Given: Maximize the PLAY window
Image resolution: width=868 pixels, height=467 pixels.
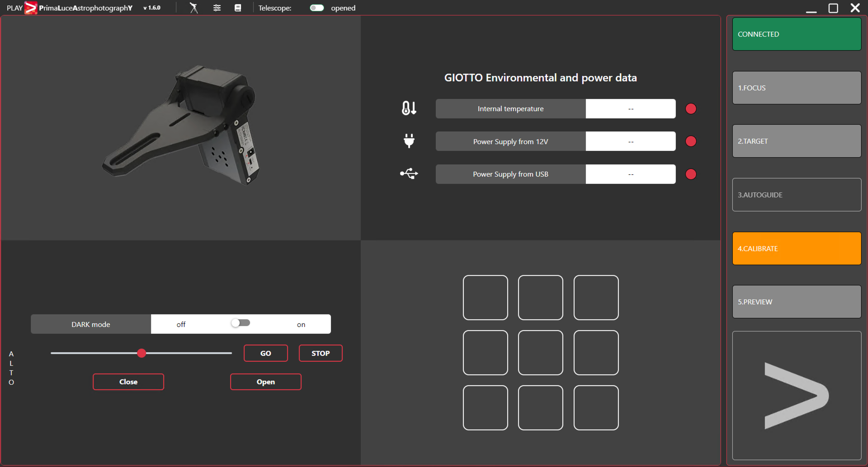Looking at the screenshot, I should click(x=833, y=8).
